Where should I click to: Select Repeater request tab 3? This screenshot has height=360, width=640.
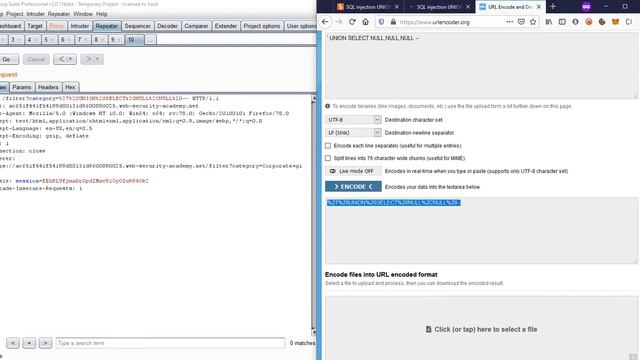click(x=15, y=40)
